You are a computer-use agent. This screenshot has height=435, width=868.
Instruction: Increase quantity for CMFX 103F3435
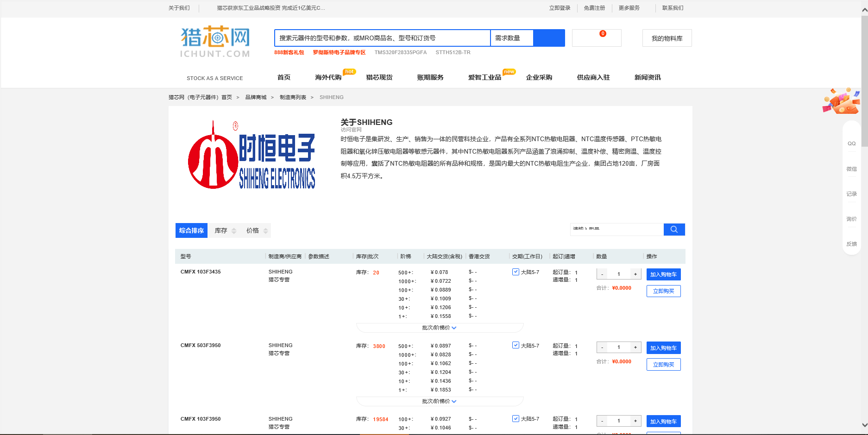click(x=635, y=274)
